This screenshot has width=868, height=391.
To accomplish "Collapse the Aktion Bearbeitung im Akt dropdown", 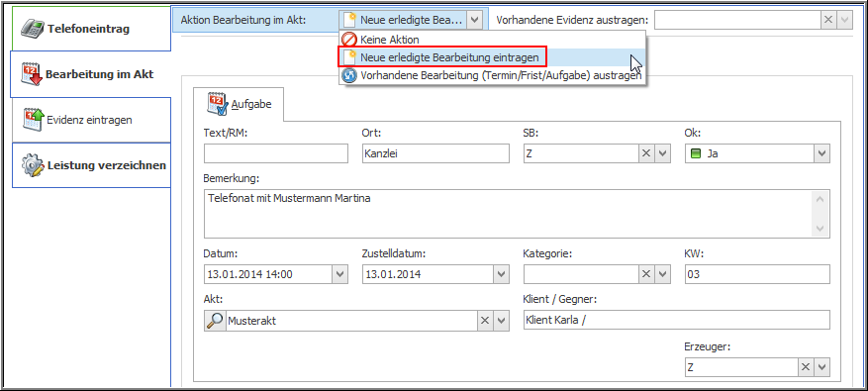I will pyautogui.click(x=474, y=20).
